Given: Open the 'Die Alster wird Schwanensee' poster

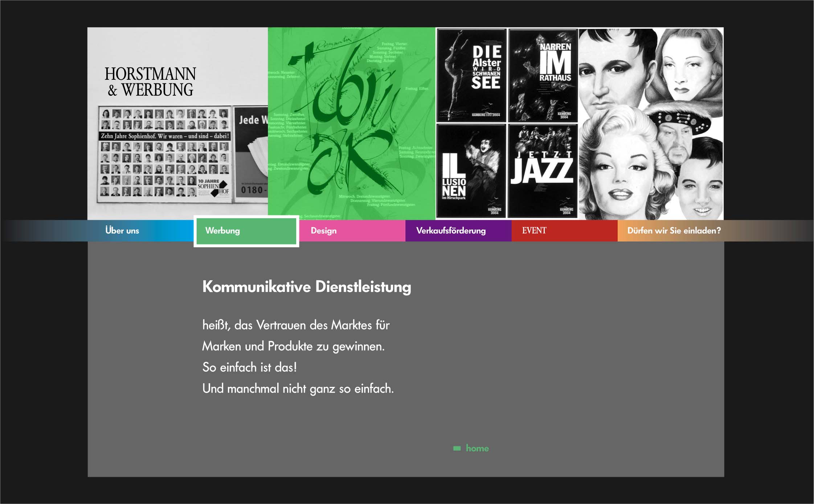Looking at the screenshot, I should tap(471, 75).
